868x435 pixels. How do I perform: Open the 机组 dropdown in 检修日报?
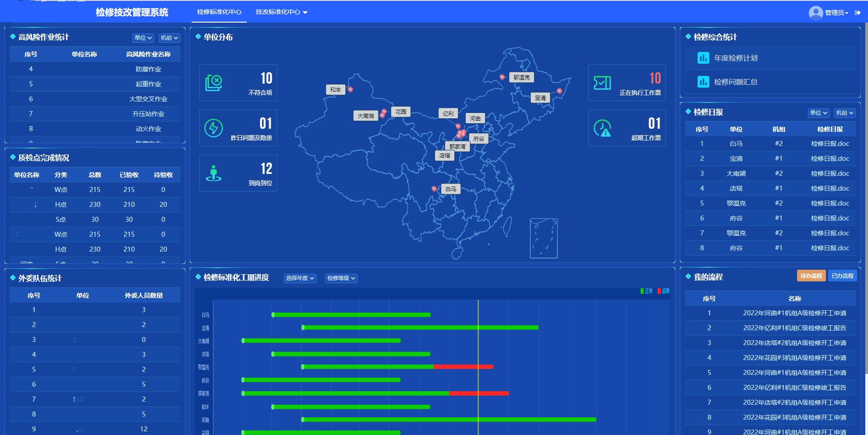[x=844, y=113]
